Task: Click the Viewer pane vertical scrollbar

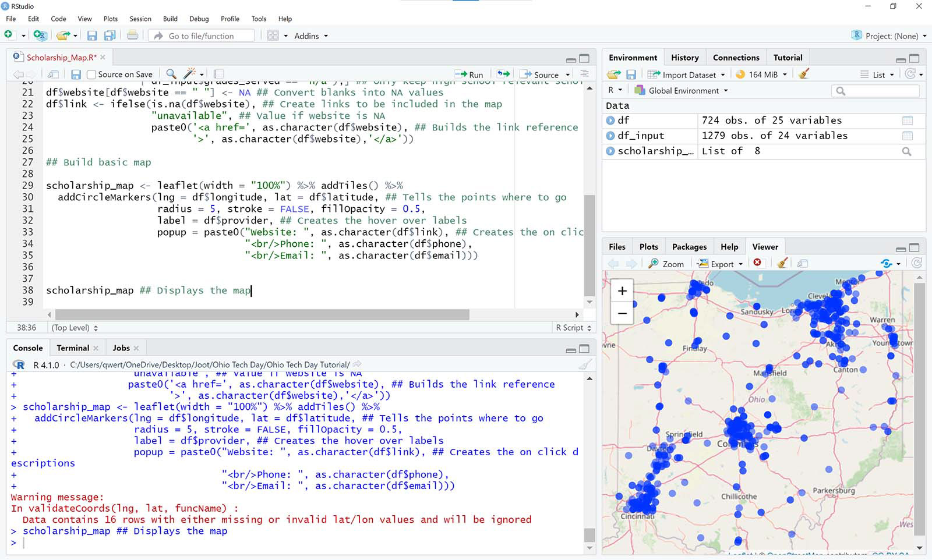Action: [920, 408]
